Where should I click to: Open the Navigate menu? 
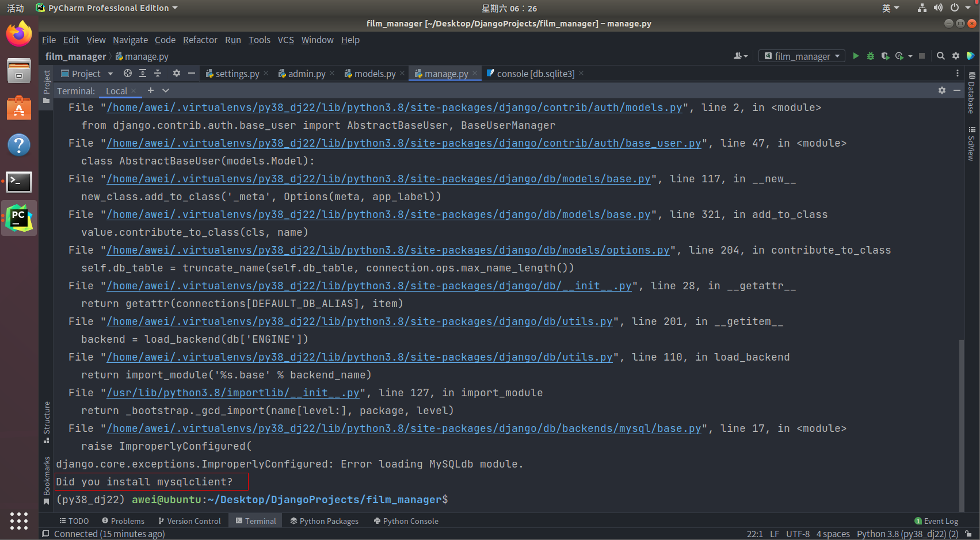130,40
